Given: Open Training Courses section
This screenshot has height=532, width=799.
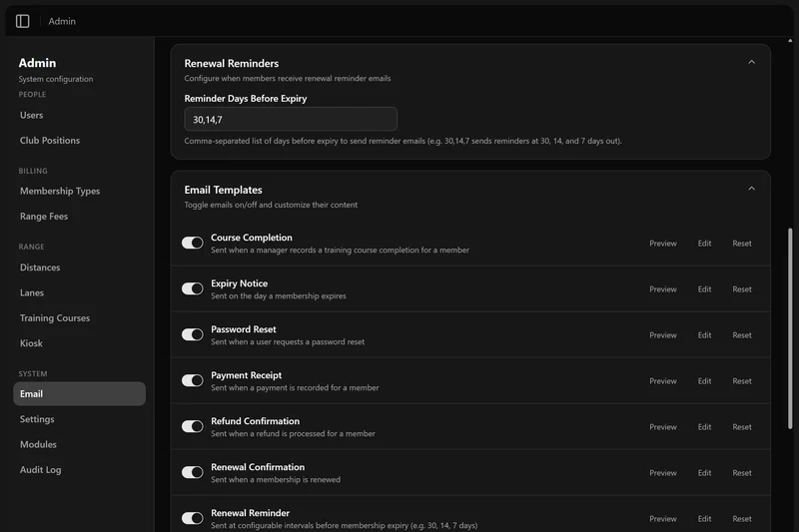Looking at the screenshot, I should click(79, 317).
